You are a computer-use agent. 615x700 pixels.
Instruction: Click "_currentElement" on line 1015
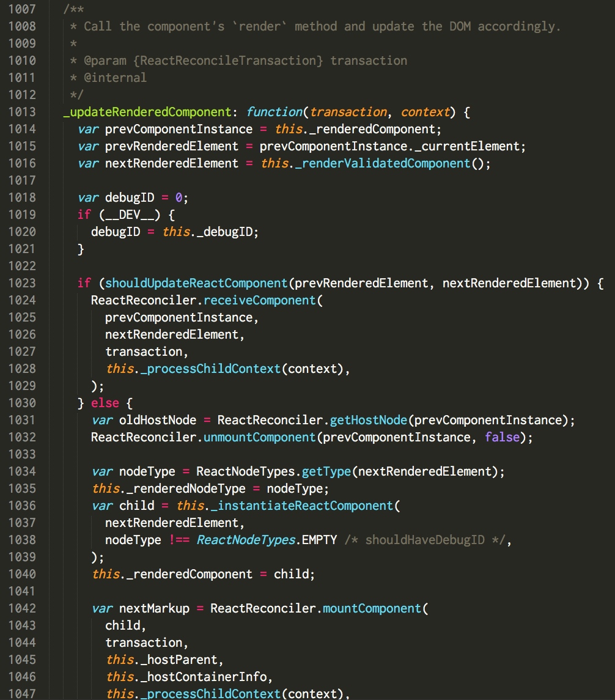coord(467,147)
